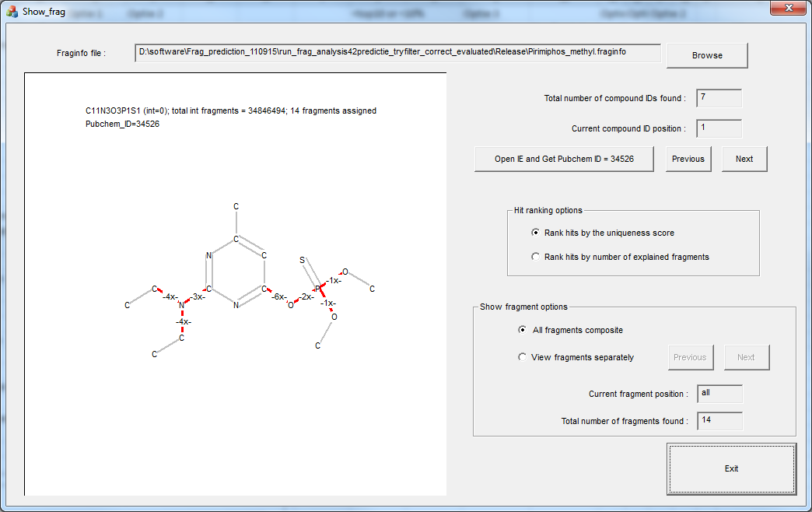
Task: Click the current fragment position field
Action: [x=719, y=394]
